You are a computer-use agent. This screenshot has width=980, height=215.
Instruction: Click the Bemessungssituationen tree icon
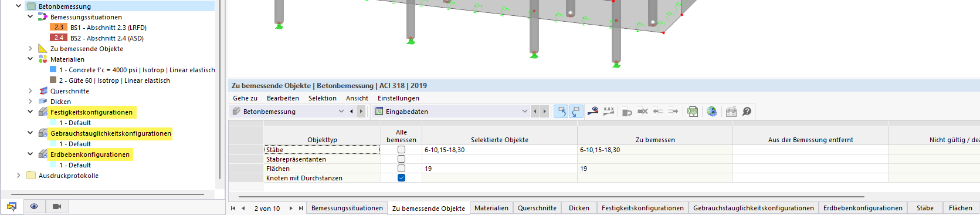pyautogui.click(x=43, y=16)
